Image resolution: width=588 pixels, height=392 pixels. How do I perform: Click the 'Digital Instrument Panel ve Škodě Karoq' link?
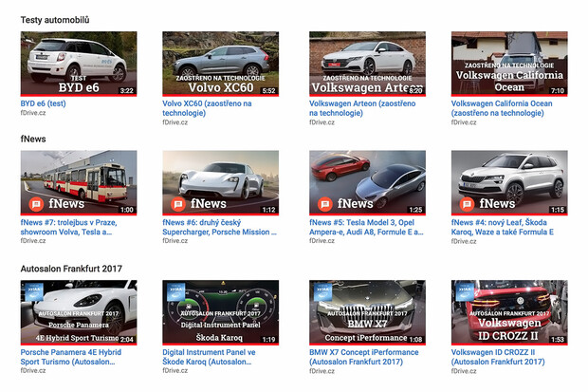click(x=209, y=357)
